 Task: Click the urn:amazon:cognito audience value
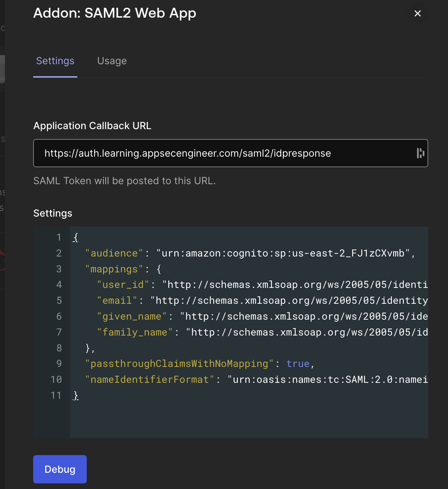coord(283,253)
